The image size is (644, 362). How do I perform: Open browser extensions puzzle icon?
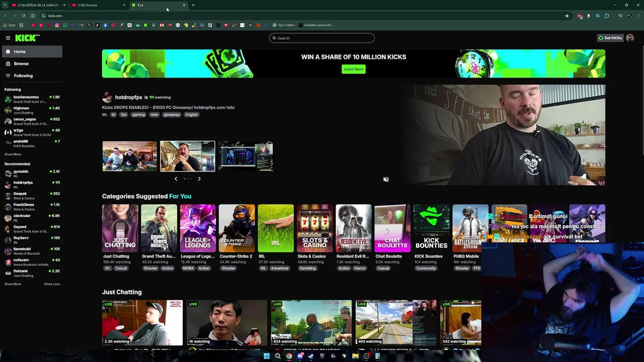point(607,16)
